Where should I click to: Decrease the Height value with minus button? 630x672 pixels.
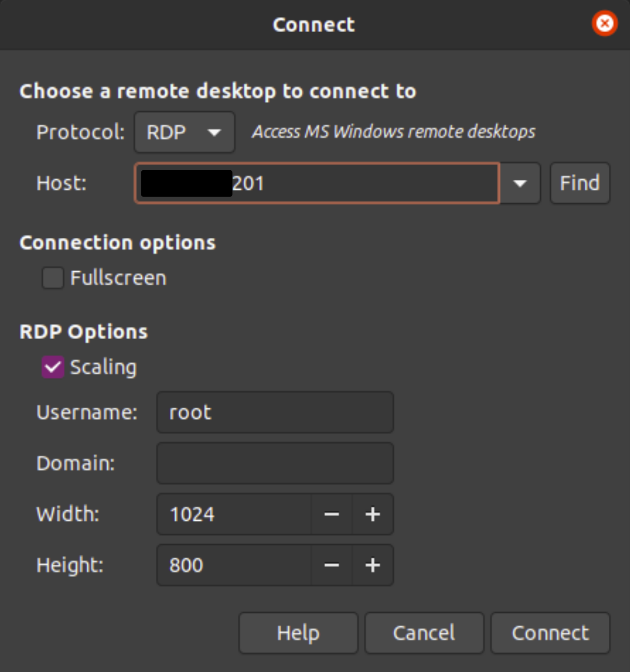(x=332, y=565)
